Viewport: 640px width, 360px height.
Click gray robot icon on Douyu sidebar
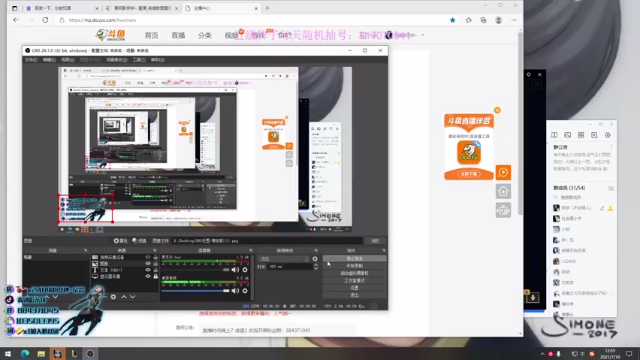(503, 210)
